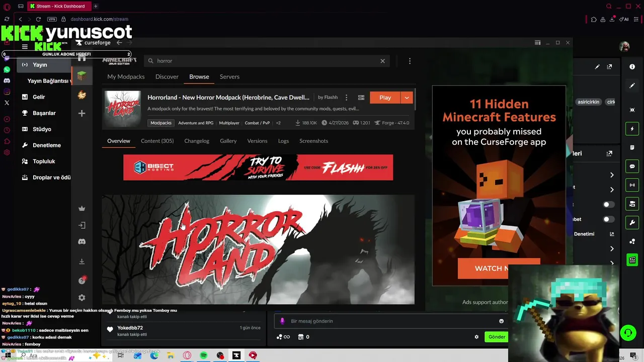Open Denetleme in the Kick sidebar
This screenshot has height=362, width=644.
point(46,145)
